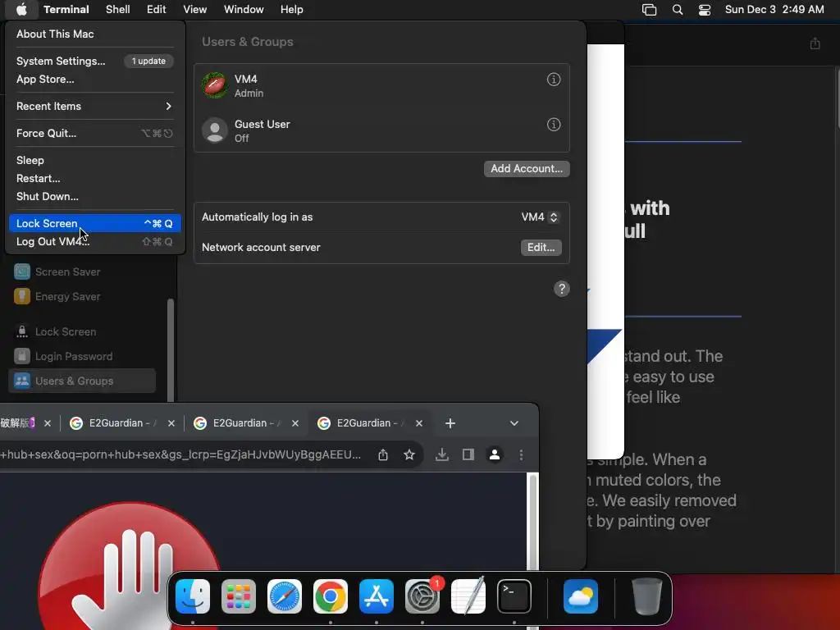This screenshot has width=840, height=630.
Task: Choose Log Out VM4… menu item
Action: (95, 242)
